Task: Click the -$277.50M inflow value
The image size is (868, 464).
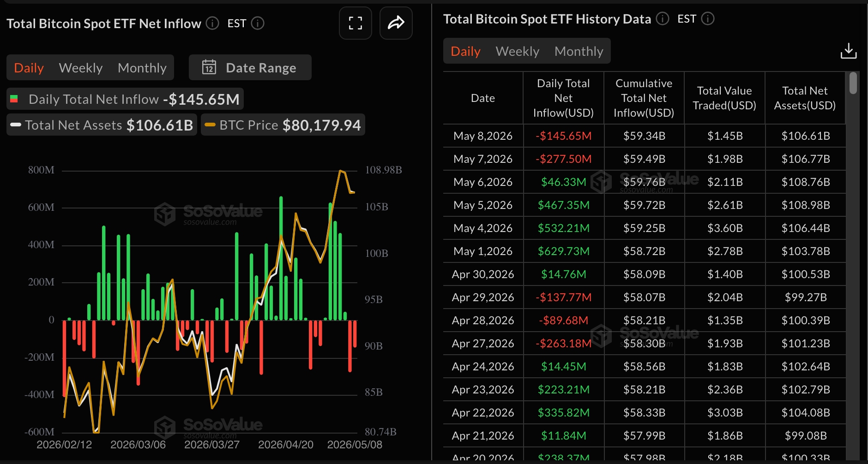Action: (x=563, y=159)
